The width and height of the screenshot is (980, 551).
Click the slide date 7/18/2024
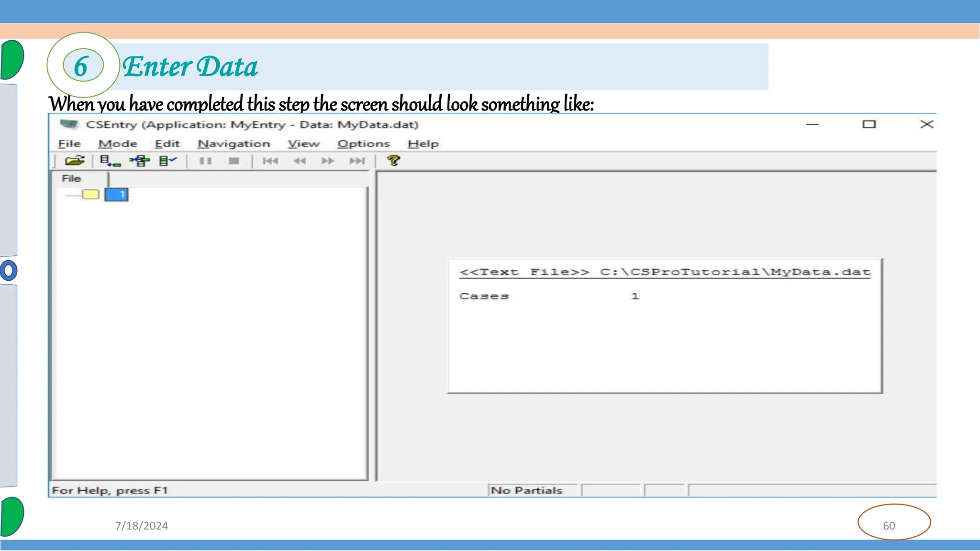click(142, 526)
